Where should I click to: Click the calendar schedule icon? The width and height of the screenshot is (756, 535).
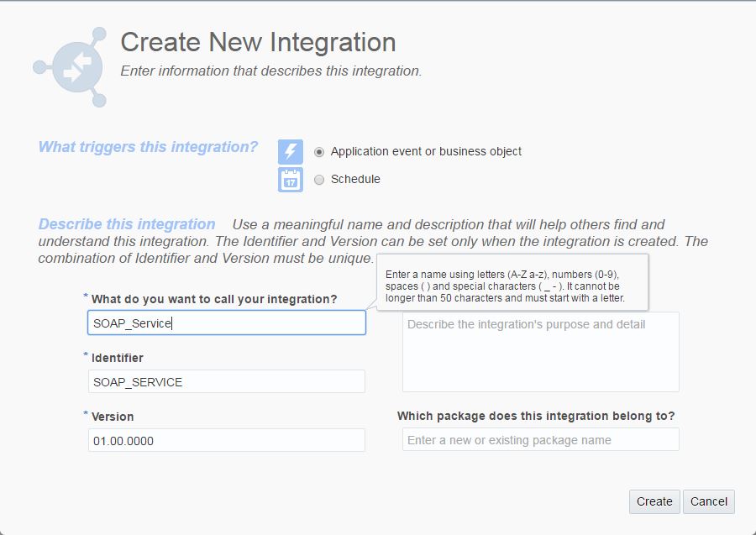pyautogui.click(x=291, y=180)
